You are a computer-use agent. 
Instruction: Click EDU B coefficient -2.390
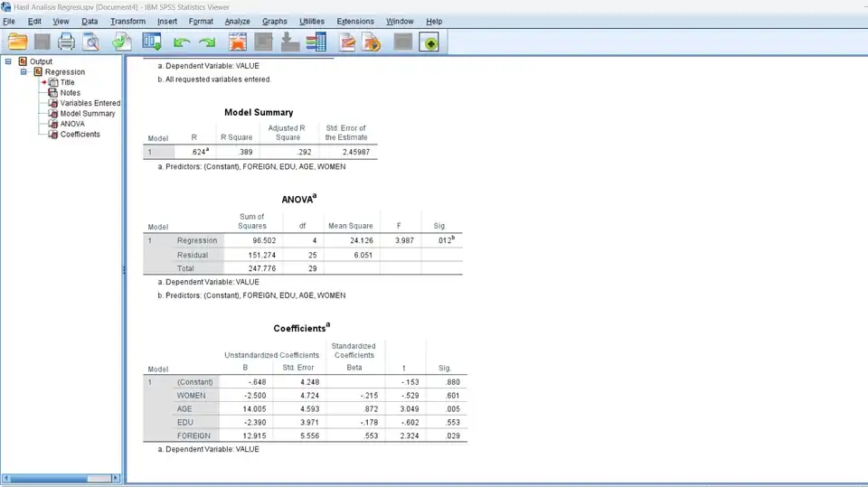click(255, 422)
